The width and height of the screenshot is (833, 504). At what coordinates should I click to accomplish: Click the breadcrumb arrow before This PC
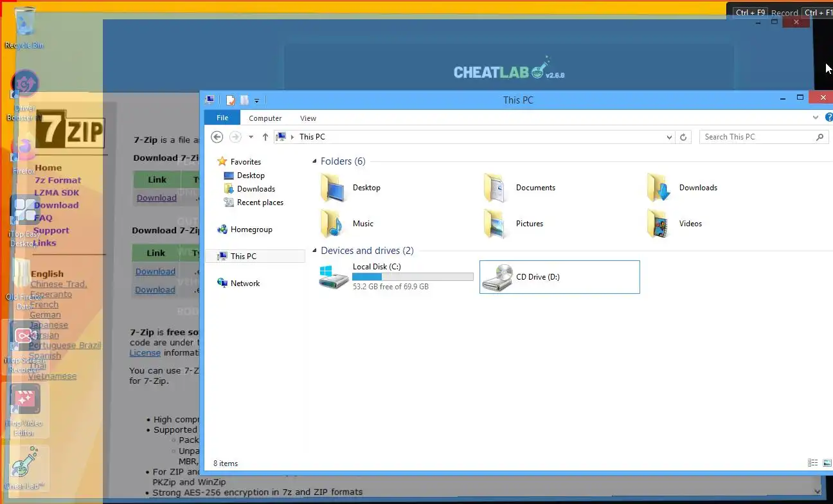(x=292, y=137)
